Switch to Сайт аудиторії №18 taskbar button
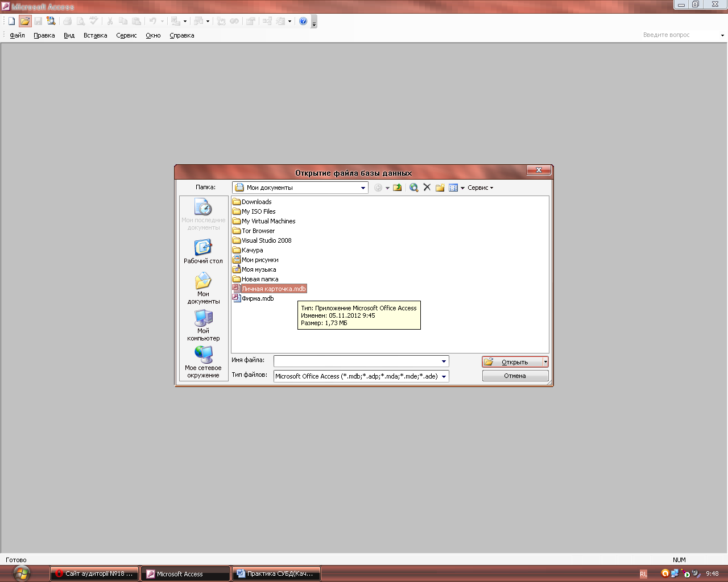Viewport: 728px width, 582px height. (94, 573)
